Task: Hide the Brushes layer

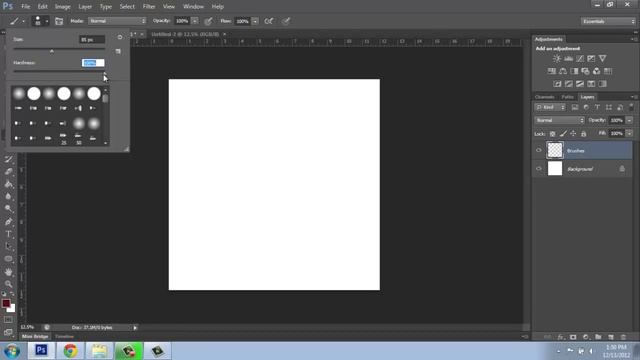Action: pos(538,150)
